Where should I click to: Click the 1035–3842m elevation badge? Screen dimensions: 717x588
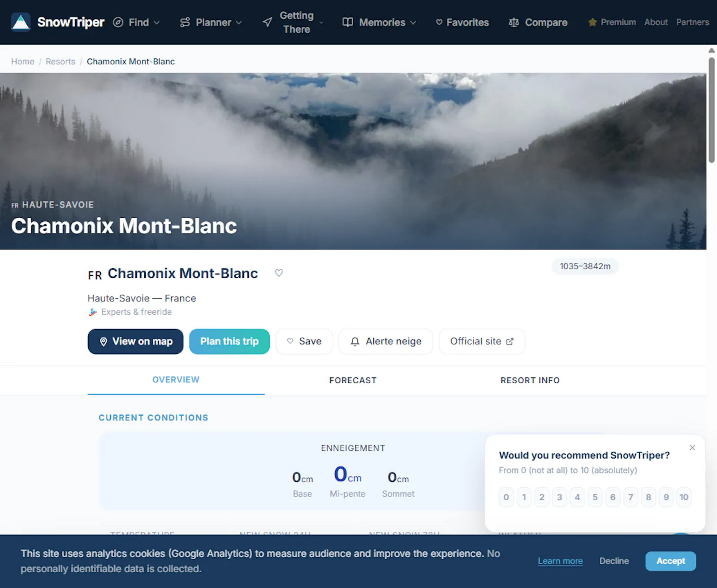(585, 266)
